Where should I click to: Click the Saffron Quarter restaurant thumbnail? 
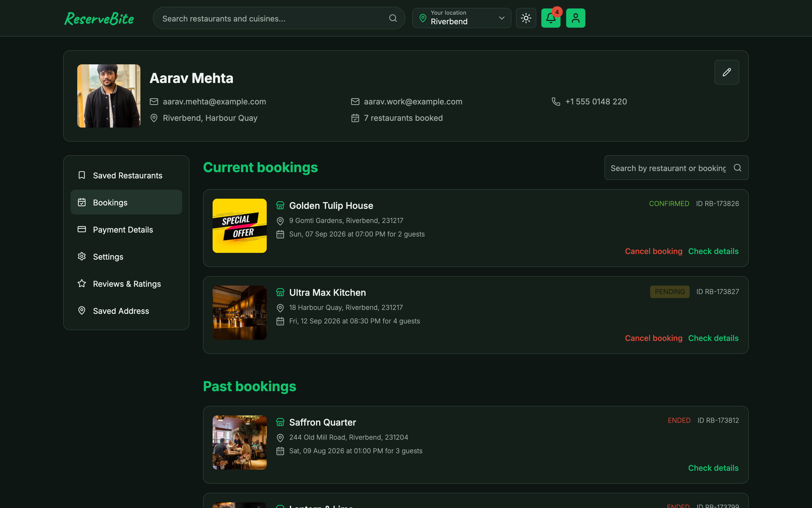(240, 443)
